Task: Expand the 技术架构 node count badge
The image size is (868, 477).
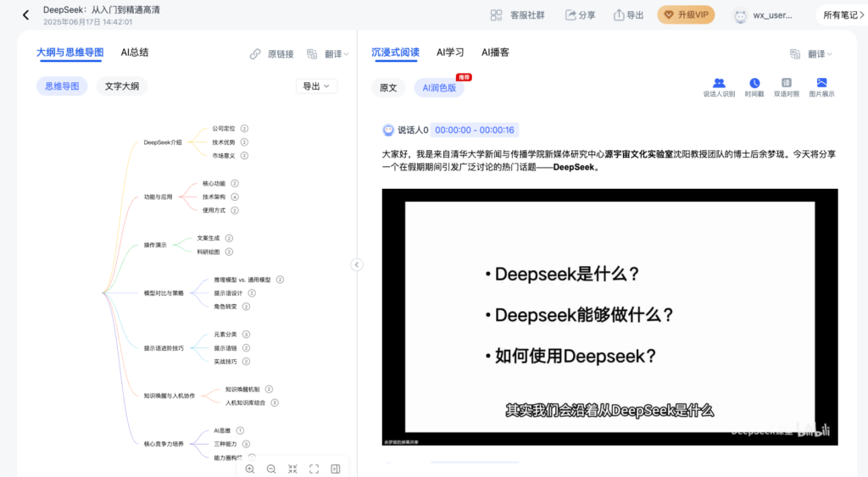Action: click(x=235, y=197)
